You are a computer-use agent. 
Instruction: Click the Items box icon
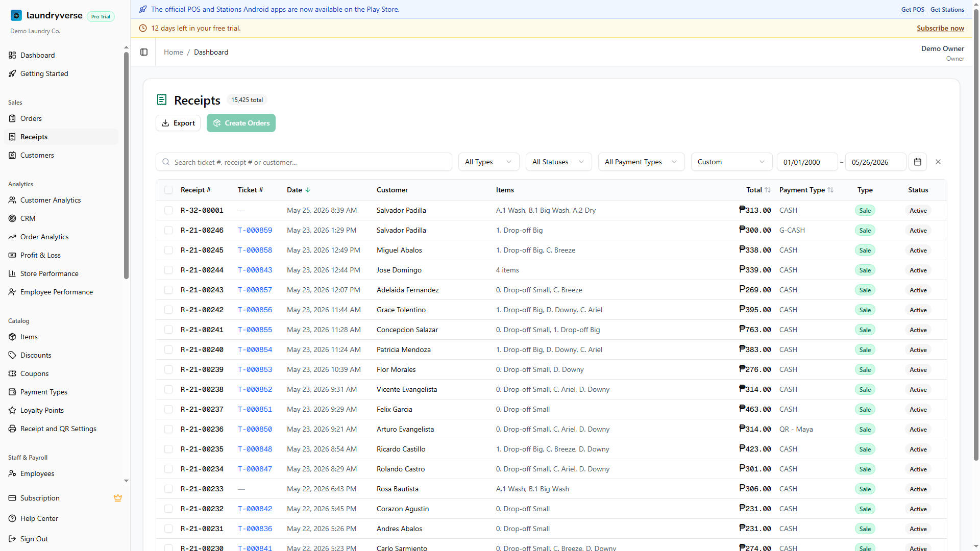(x=12, y=337)
